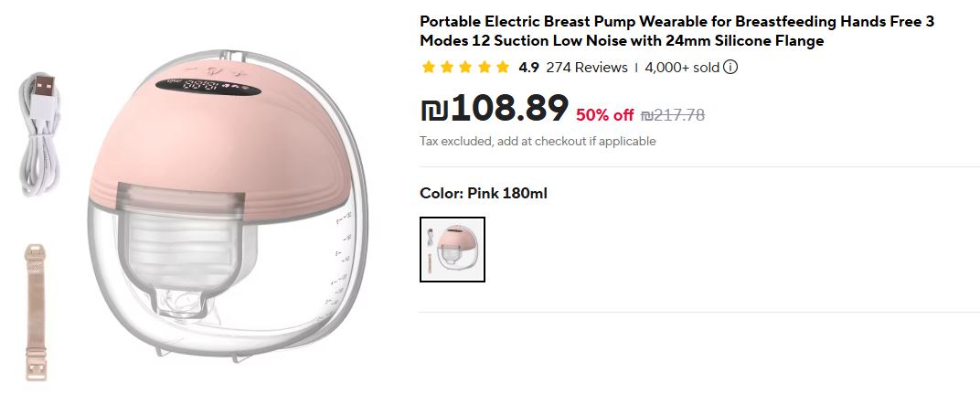Click the fourth yellow rating star
The image size is (980, 415).
click(x=484, y=67)
